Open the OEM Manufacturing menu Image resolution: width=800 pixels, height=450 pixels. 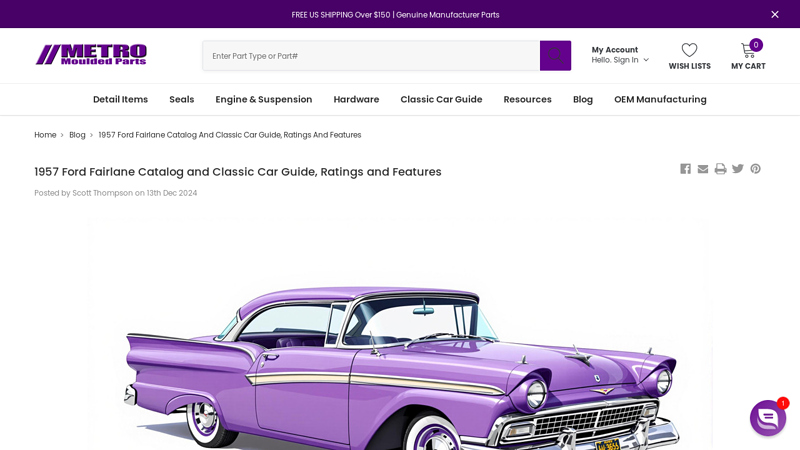point(660,99)
